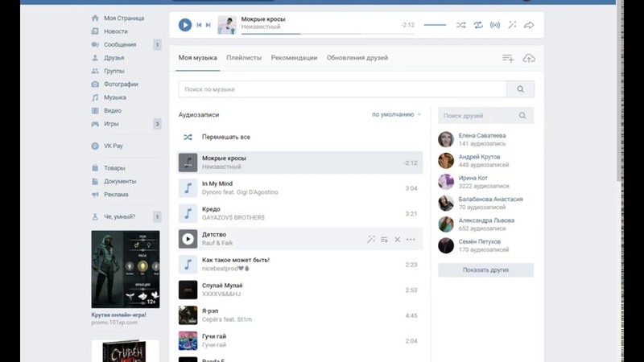Screen dimensions: 644x362
Task: Click artist Rauf & Faik link
Action: (217, 243)
